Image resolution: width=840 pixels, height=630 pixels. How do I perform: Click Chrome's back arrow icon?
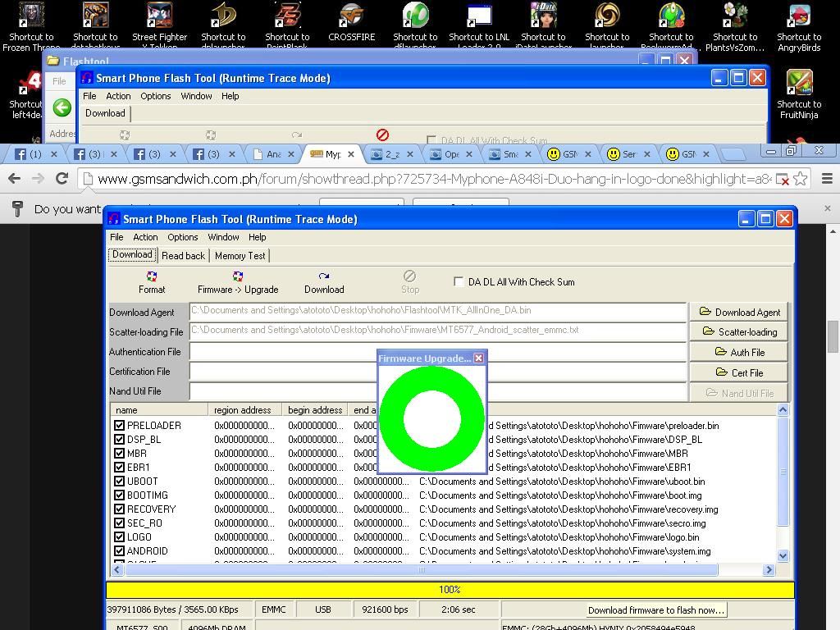[x=14, y=179]
